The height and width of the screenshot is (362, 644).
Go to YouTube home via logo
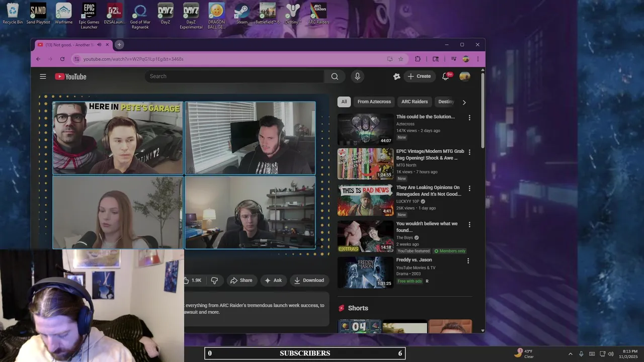pos(71,76)
